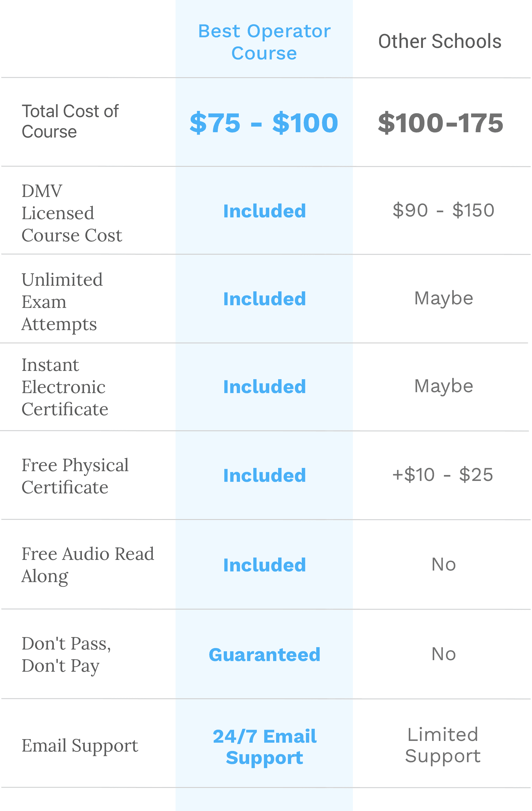Click the $100-175 price for other schools
The image size is (532, 811).
click(440, 123)
